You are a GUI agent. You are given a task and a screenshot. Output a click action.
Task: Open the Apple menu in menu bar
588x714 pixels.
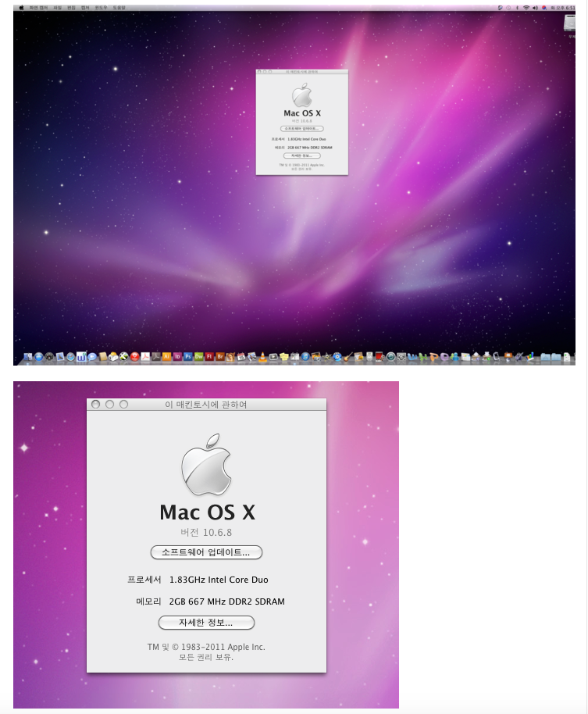point(22,7)
